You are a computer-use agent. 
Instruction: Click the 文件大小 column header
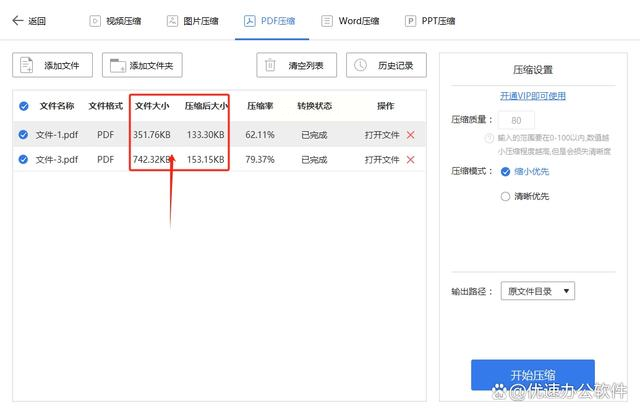point(152,106)
